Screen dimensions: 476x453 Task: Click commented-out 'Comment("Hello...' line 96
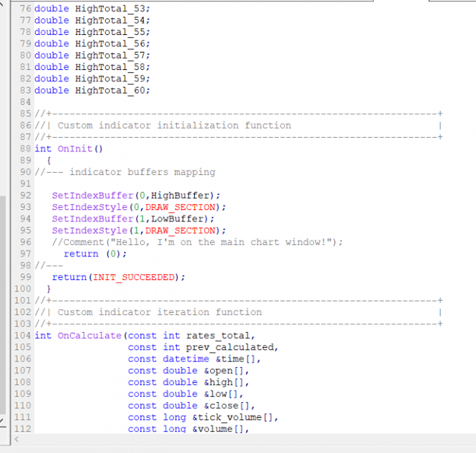point(197,242)
